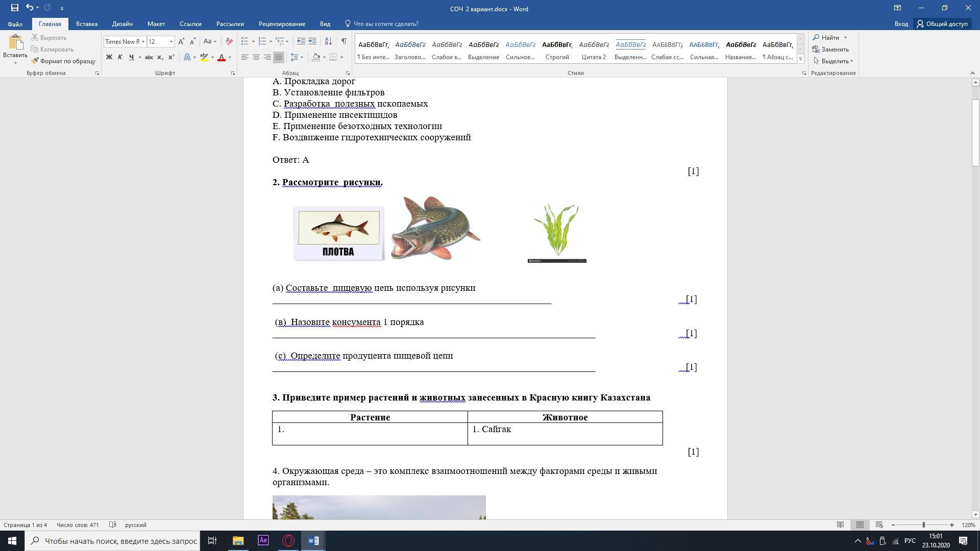Toggle Underline (Ч) formatting
This screenshot has width=980, height=551.
tap(131, 57)
